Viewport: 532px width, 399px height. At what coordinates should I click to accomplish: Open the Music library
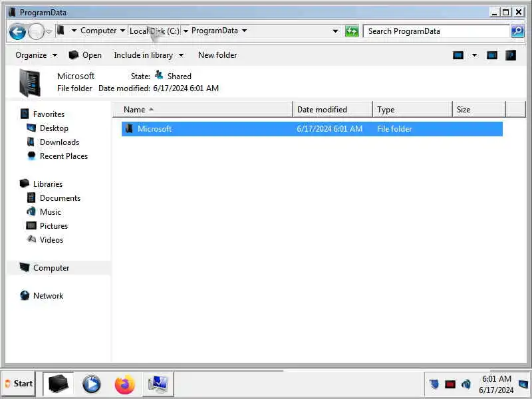point(51,211)
